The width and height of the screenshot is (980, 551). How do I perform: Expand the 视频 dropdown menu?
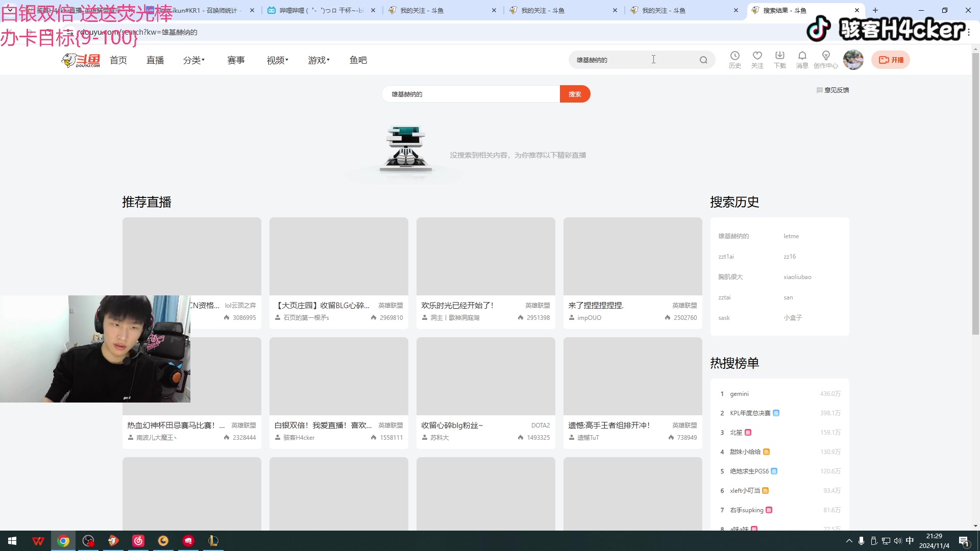pyautogui.click(x=278, y=60)
